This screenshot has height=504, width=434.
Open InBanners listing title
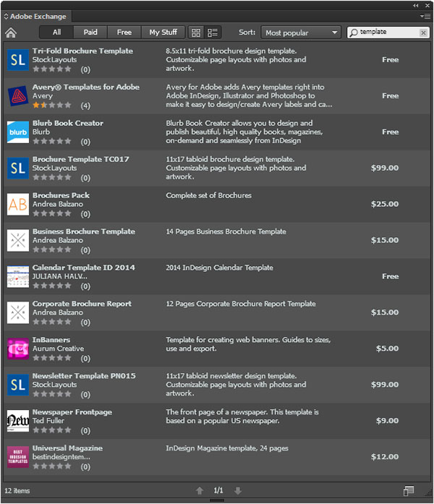pyautogui.click(x=51, y=340)
